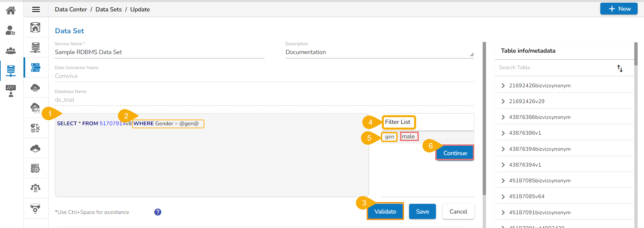Click the sort arrows icon beside Search Table

coord(620,69)
